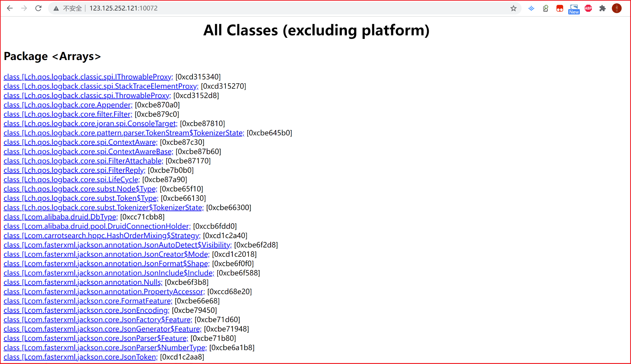Open class TokenStream$TokenizerState link
Viewport: 631px width, 364px height.
[x=124, y=133]
